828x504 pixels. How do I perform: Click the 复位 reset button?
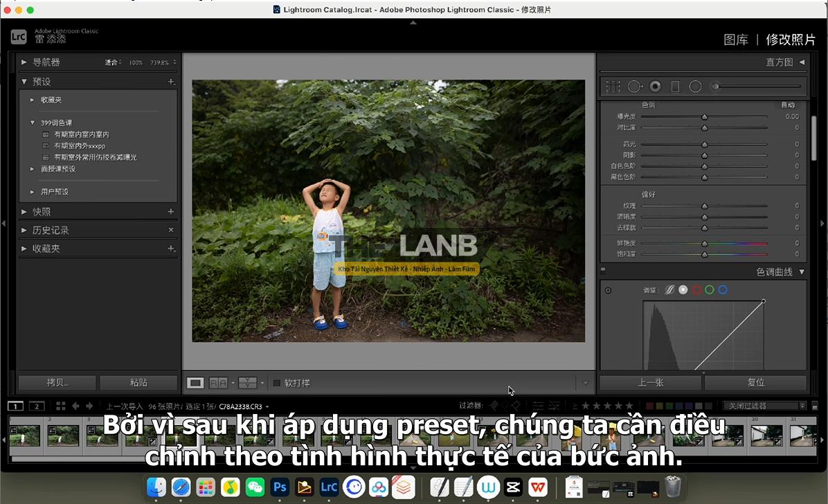tap(755, 382)
